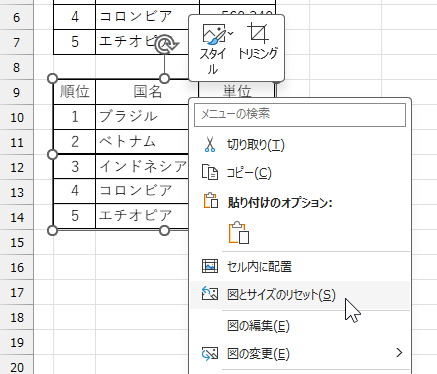The image size is (437, 374).
Task: Select 図とサイズのリセット(S) entry
Action: (x=300, y=295)
